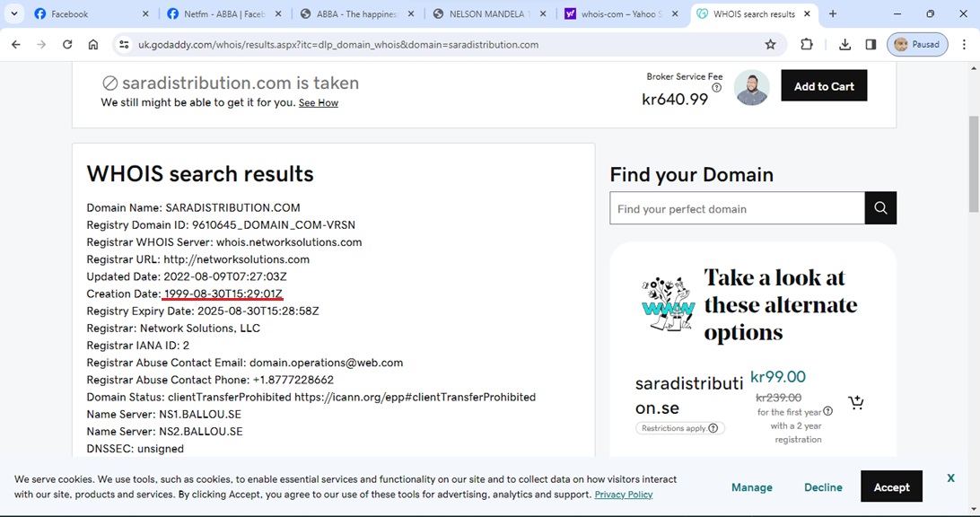The width and height of the screenshot is (980, 517).
Task: Close the NELSON MANDELA tab
Action: coord(543,13)
